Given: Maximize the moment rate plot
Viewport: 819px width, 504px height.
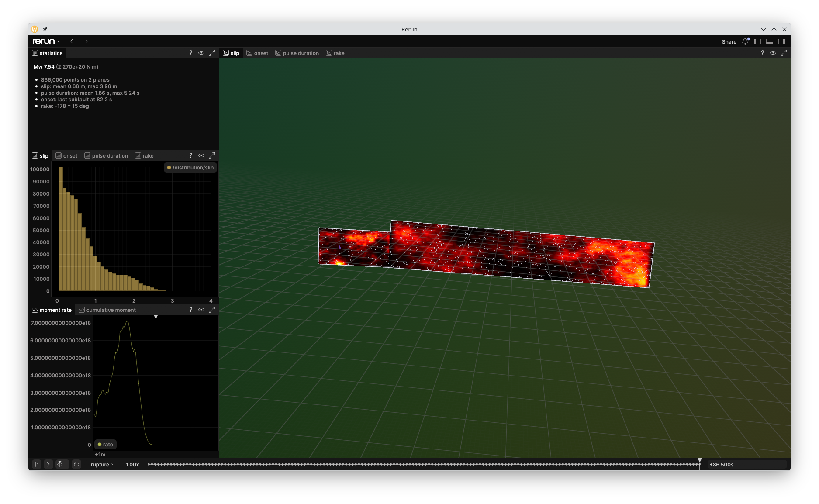Looking at the screenshot, I should pos(212,310).
